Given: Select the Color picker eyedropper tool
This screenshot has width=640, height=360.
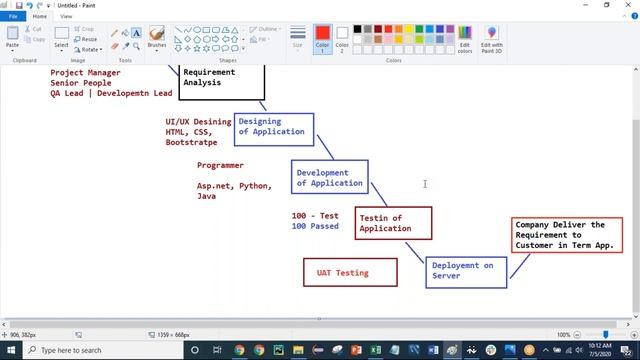Looking at the screenshot, I should coord(125,46).
